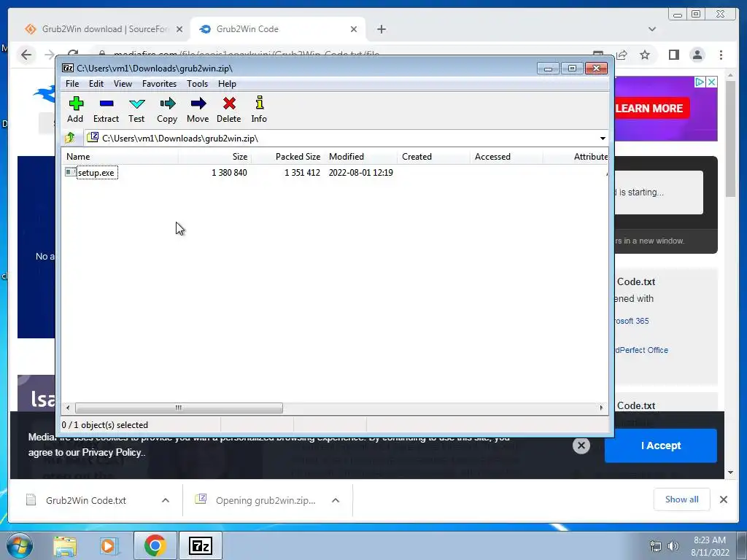Sort by Name column header

pos(120,157)
